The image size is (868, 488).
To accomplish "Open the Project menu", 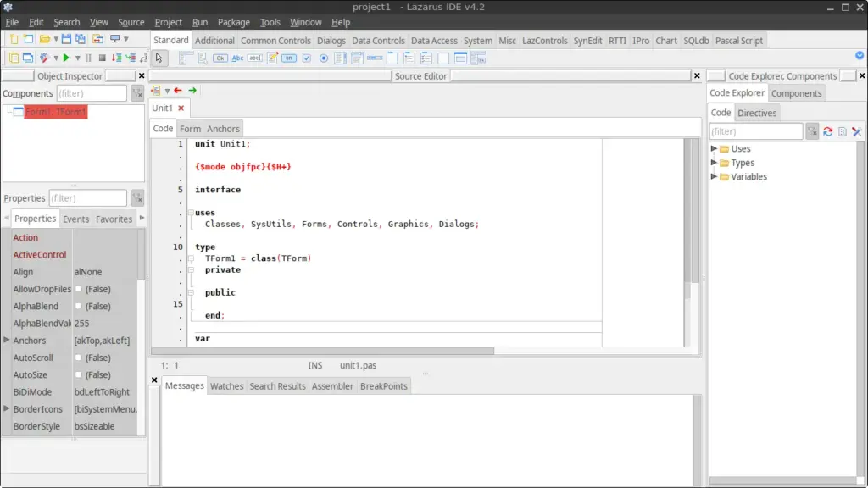I will point(169,22).
